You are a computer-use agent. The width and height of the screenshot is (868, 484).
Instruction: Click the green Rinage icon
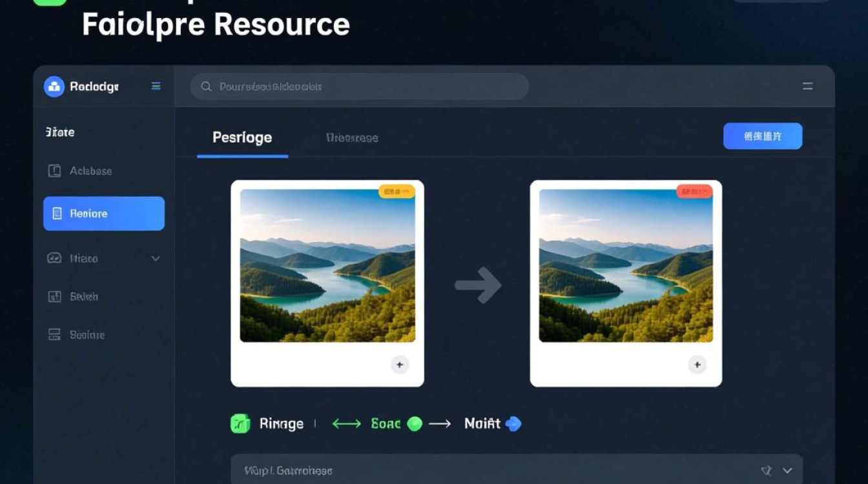(240, 423)
